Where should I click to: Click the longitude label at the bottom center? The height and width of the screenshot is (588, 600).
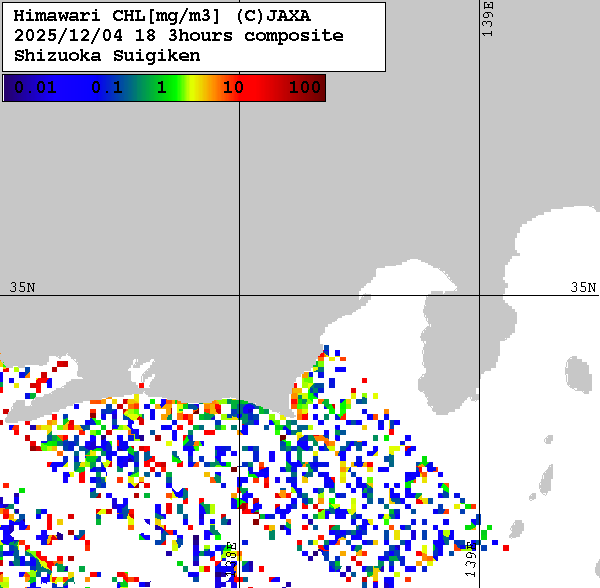(x=230, y=560)
